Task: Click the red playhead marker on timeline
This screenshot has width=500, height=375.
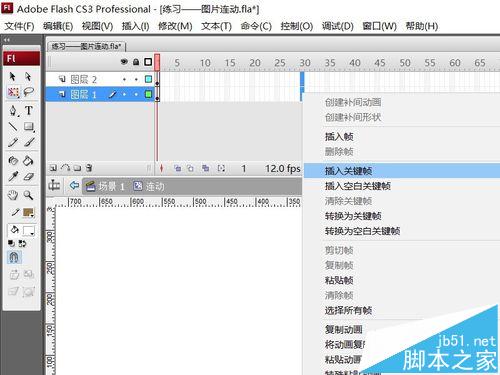Action: pos(157,62)
